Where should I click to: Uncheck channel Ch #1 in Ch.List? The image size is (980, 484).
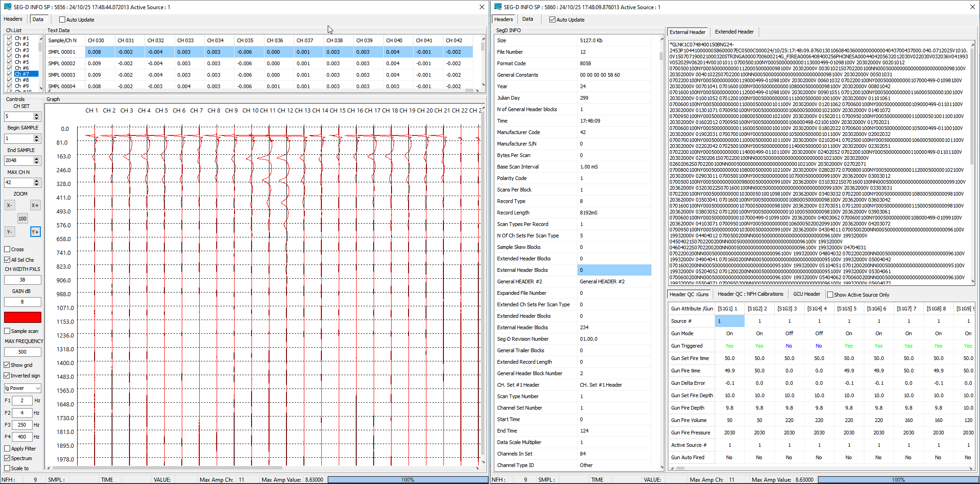click(x=10, y=38)
